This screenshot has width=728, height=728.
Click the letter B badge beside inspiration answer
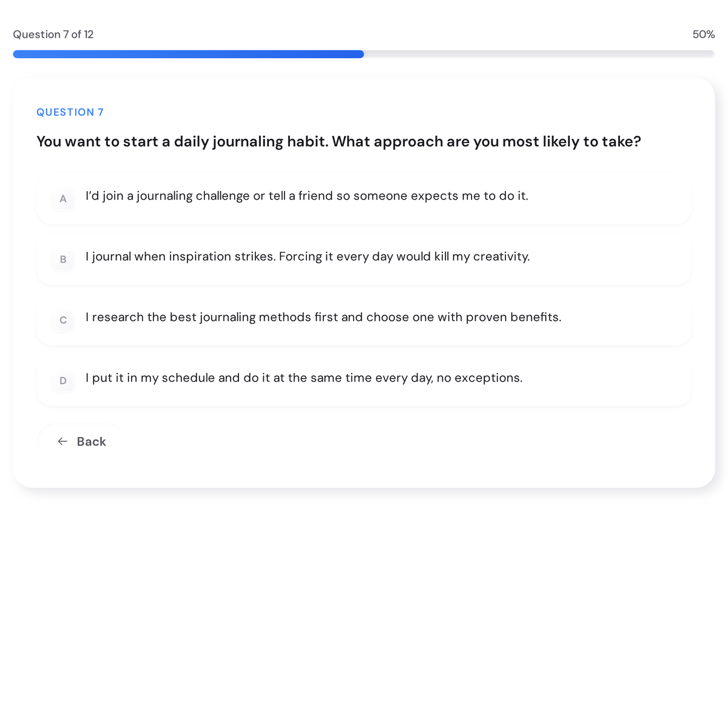point(62,260)
